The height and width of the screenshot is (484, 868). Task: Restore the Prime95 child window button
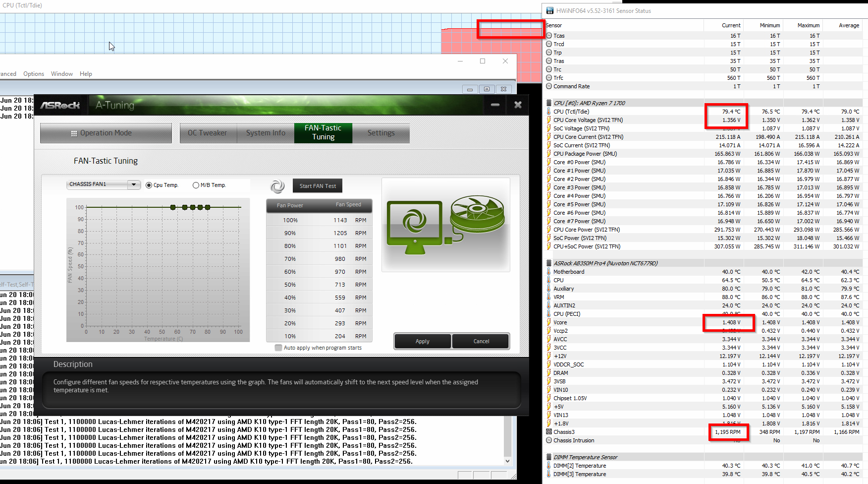pos(487,89)
